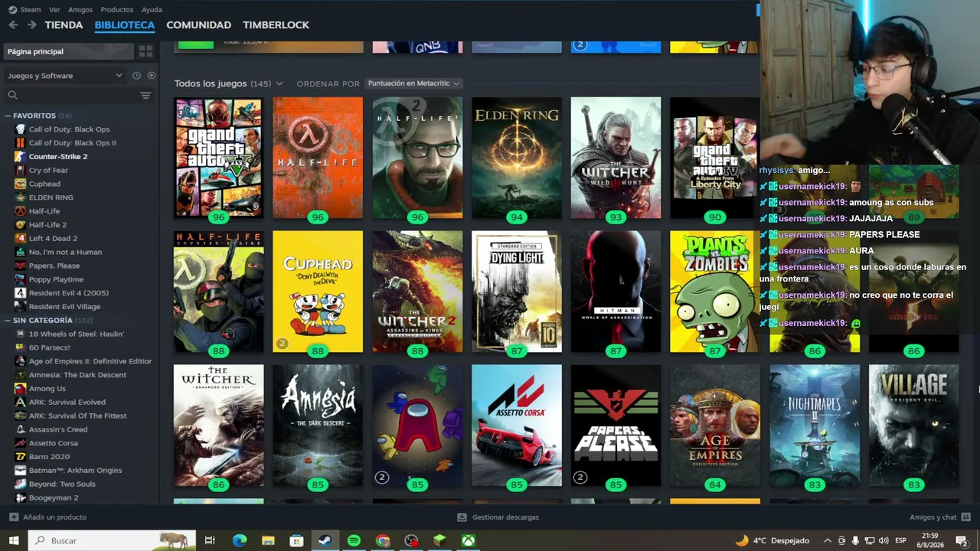Image resolution: width=980 pixels, height=551 pixels.
Task: Open the Steam menu
Action: [x=25, y=10]
